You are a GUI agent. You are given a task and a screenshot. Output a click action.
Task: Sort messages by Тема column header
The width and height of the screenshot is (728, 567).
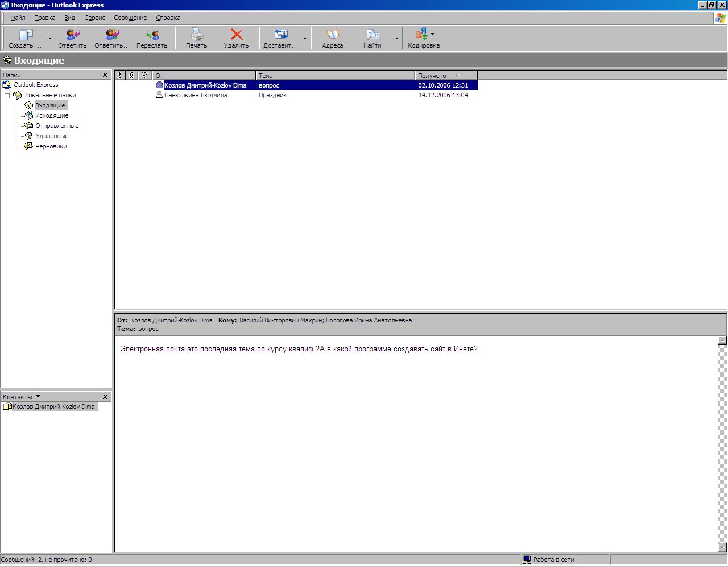(x=336, y=75)
